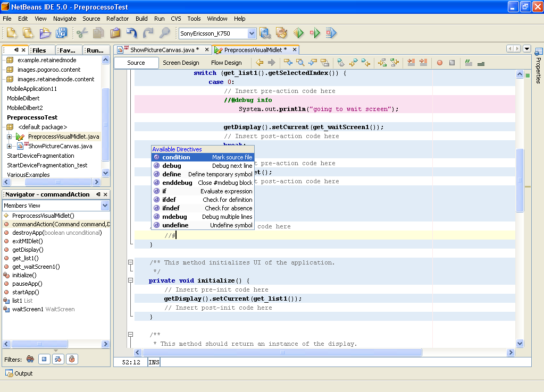Click the Clean and Build Main Project icon

[x=281, y=33]
